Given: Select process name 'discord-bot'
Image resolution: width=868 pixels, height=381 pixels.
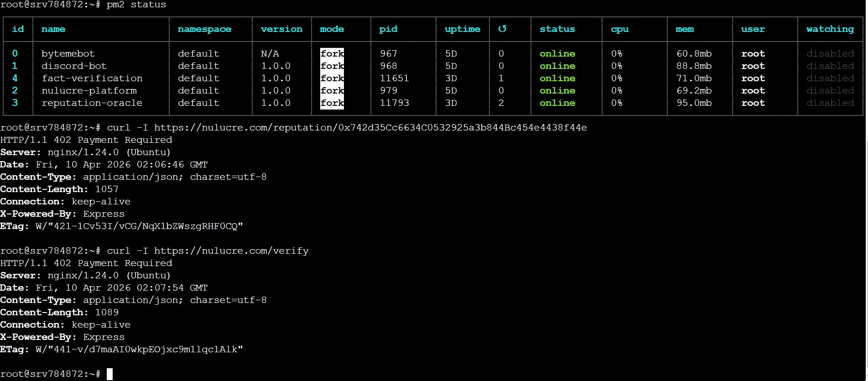Looking at the screenshot, I should pyautogui.click(x=74, y=66).
